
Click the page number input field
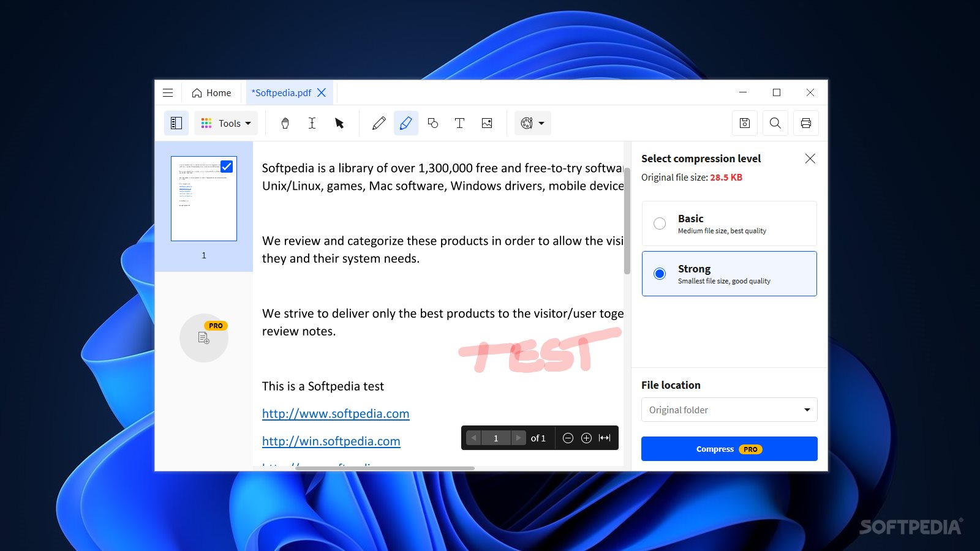pos(496,438)
